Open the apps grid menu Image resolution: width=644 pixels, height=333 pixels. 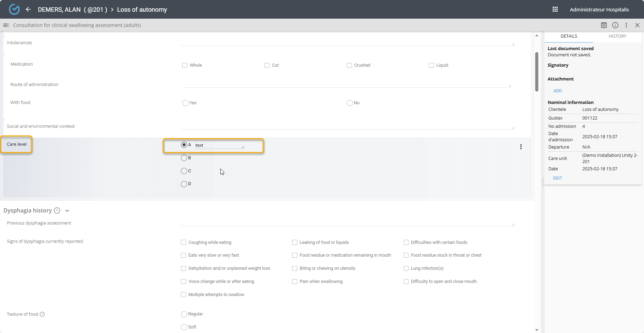(x=555, y=9)
